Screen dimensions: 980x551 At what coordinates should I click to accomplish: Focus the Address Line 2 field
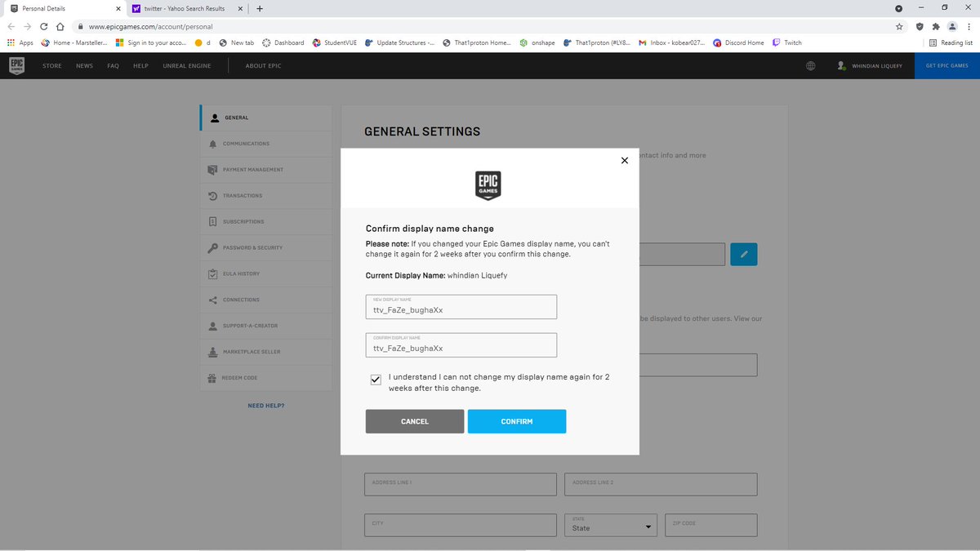[x=661, y=484]
